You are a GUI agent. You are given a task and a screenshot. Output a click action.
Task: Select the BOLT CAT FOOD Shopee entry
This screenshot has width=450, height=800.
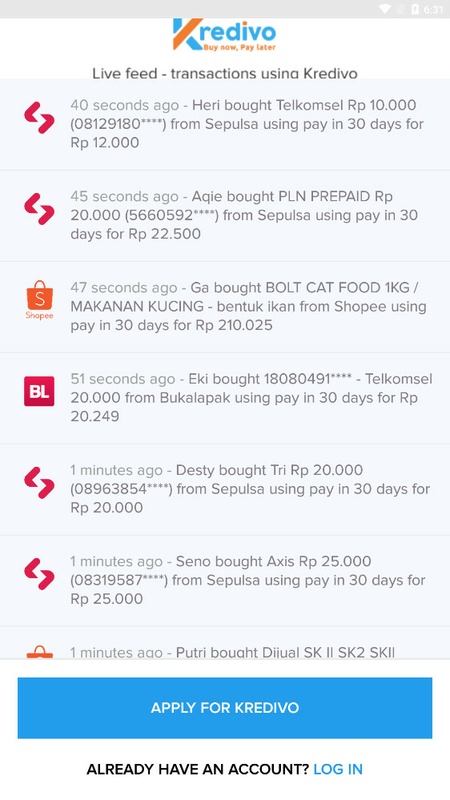pos(225,307)
